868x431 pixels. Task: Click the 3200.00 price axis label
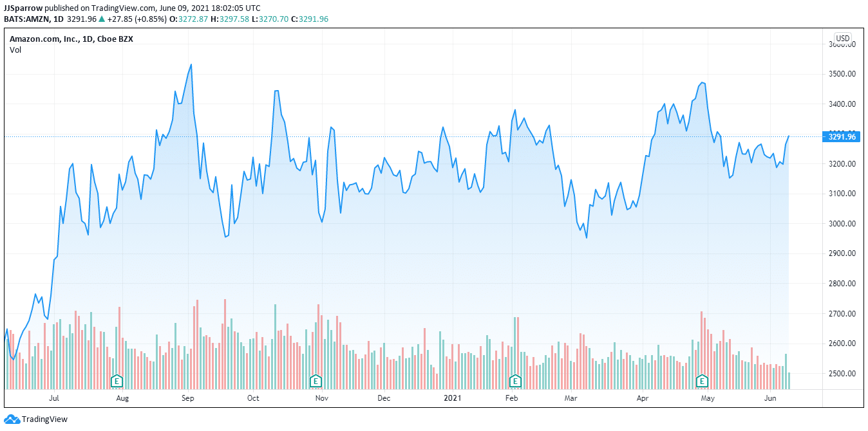842,164
